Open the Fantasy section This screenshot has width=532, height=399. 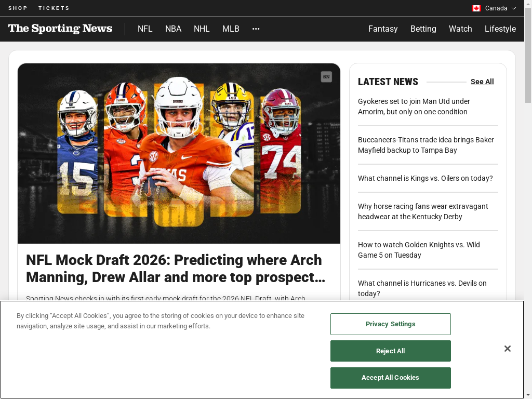pos(383,29)
